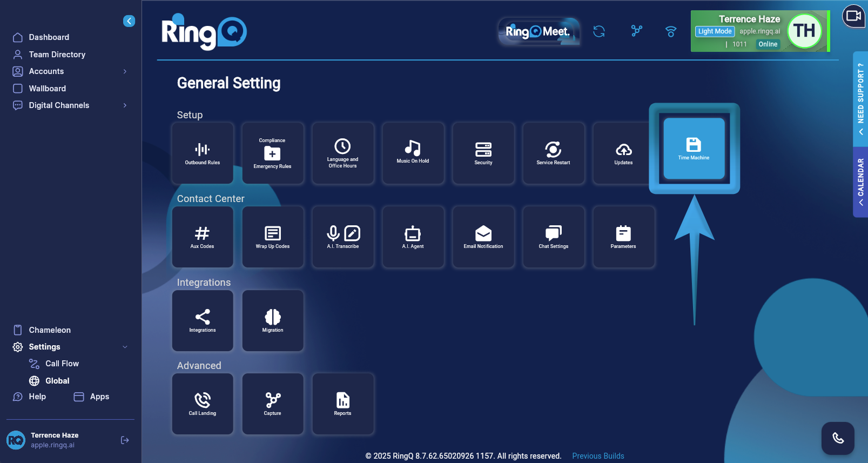Open the Aux Codes tile
Screen dimensions: 868x463
click(x=203, y=237)
